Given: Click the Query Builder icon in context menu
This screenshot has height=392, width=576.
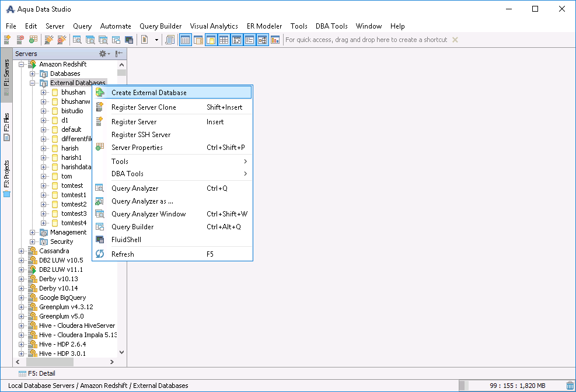Looking at the screenshot, I should click(x=100, y=227).
